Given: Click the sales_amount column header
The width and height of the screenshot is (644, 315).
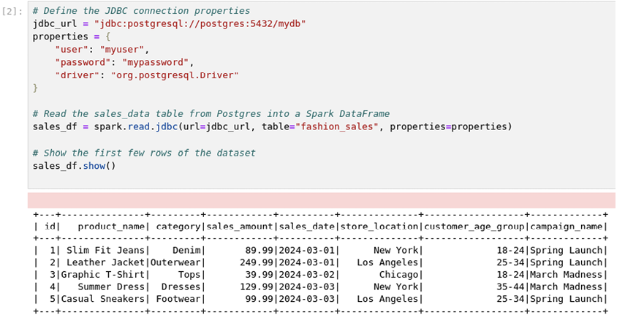Looking at the screenshot, I should pos(240,227).
